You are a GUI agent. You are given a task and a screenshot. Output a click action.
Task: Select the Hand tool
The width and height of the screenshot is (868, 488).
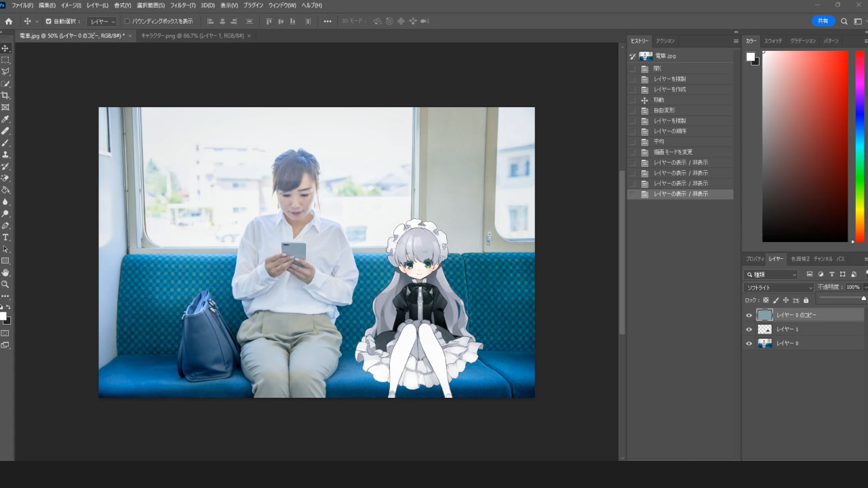(x=5, y=272)
